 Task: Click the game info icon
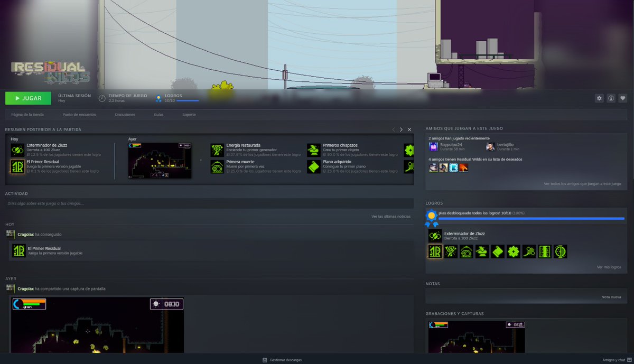(x=611, y=98)
